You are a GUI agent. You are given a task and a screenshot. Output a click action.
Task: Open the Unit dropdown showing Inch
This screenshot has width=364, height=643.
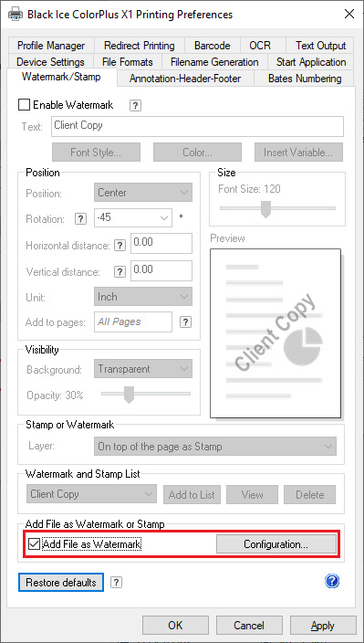coord(143,297)
